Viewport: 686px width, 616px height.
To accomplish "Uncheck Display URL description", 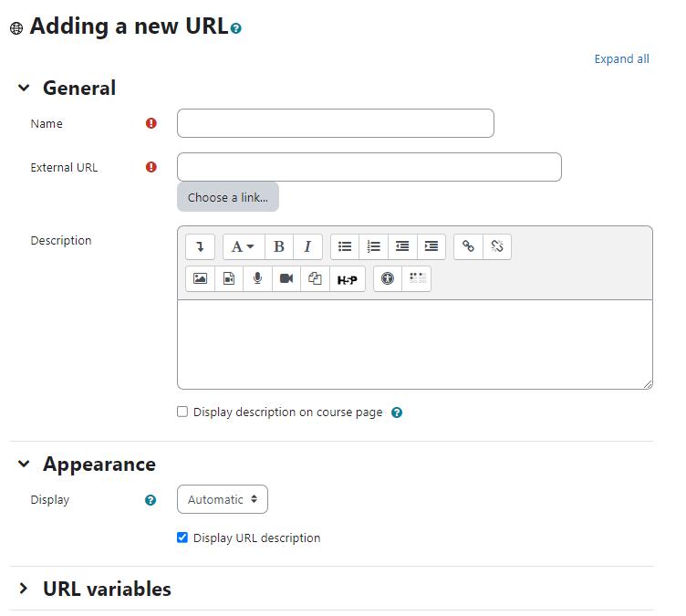I will [x=182, y=538].
